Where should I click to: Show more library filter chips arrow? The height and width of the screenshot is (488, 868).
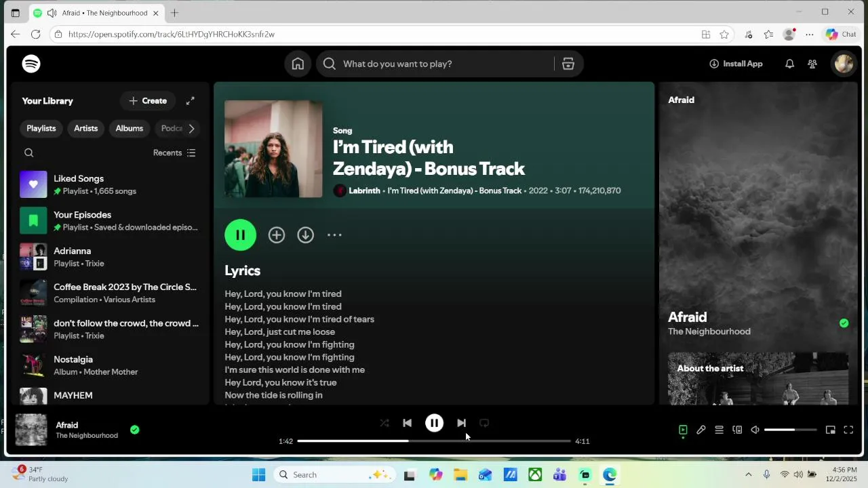click(191, 129)
